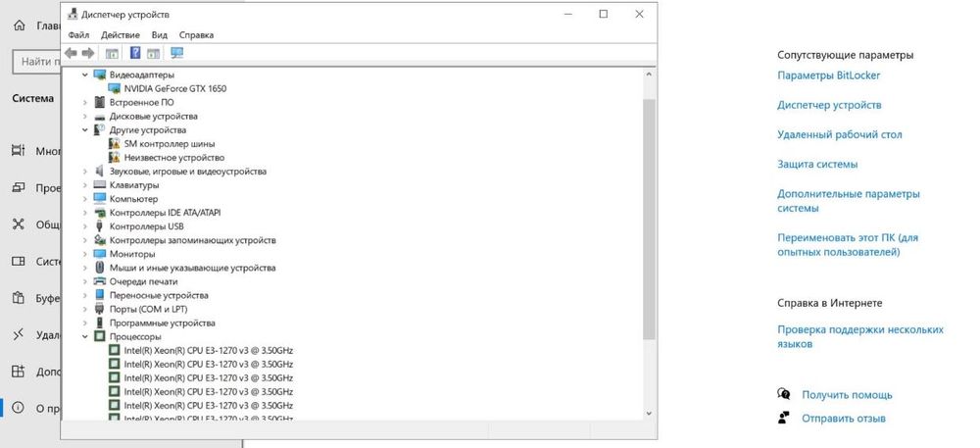
Task: Expand the Программные устройства category
Action: (x=85, y=323)
